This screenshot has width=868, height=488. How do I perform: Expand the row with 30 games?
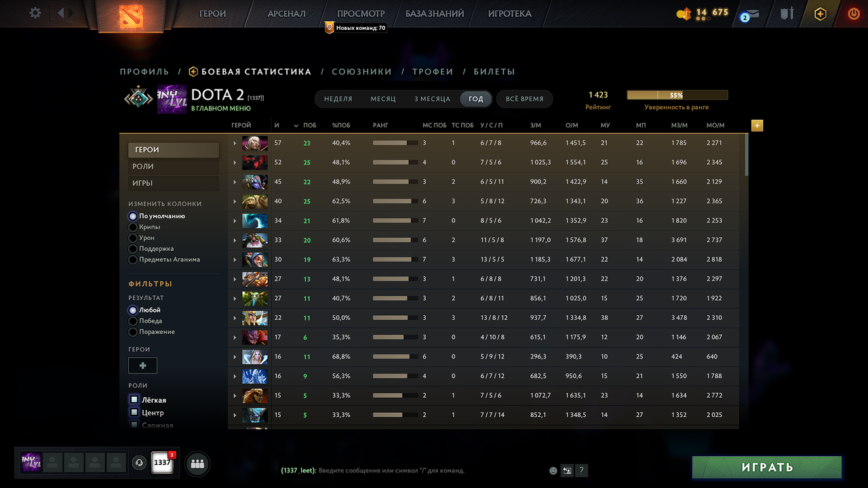pyautogui.click(x=235, y=260)
